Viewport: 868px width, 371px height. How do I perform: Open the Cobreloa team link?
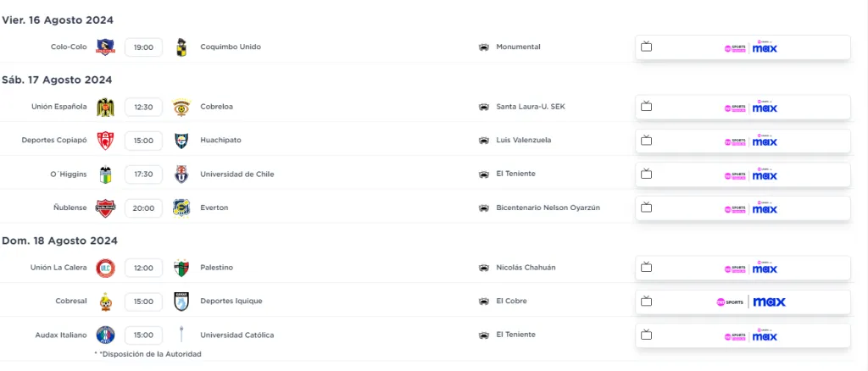click(x=215, y=107)
